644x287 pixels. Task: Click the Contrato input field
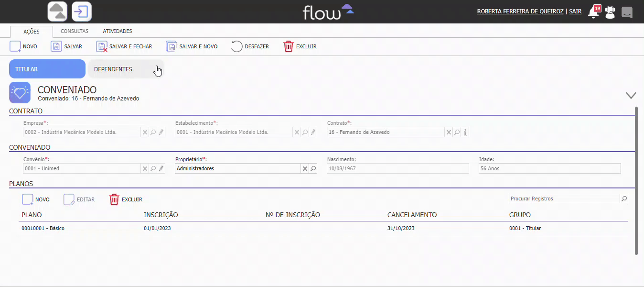point(386,132)
